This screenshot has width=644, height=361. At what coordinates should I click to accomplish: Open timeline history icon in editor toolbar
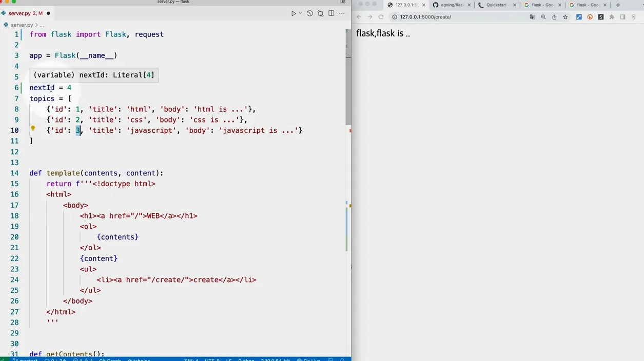click(x=310, y=13)
